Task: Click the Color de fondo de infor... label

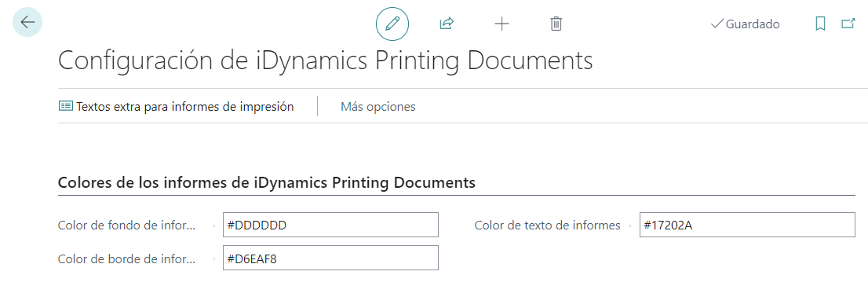Action: (127, 225)
